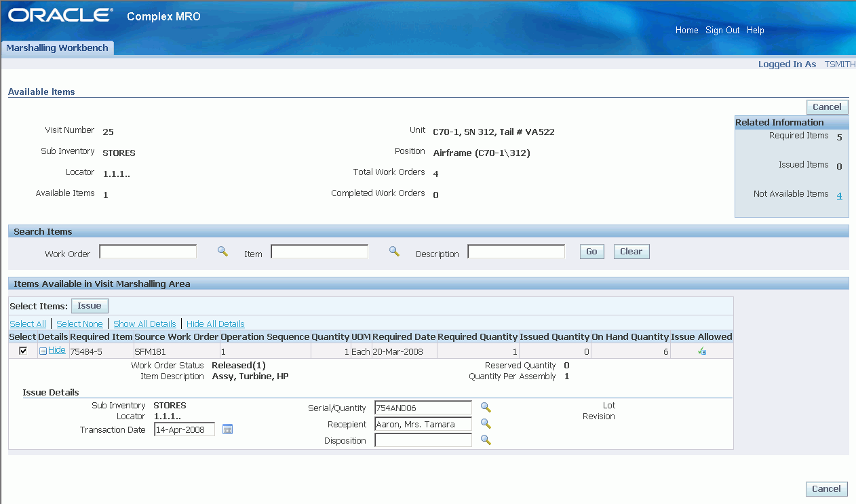Click Select All link
Image resolution: width=856 pixels, height=504 pixels.
[x=28, y=324]
